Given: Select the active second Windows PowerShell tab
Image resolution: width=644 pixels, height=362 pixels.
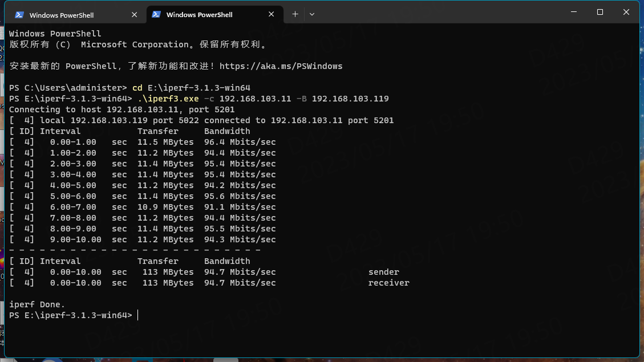Looking at the screenshot, I should 214,14.
